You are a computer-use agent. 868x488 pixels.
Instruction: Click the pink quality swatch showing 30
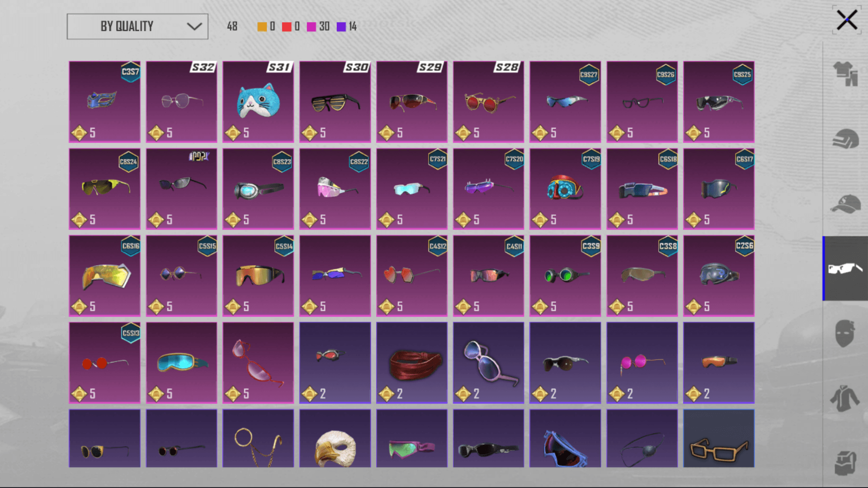[311, 27]
